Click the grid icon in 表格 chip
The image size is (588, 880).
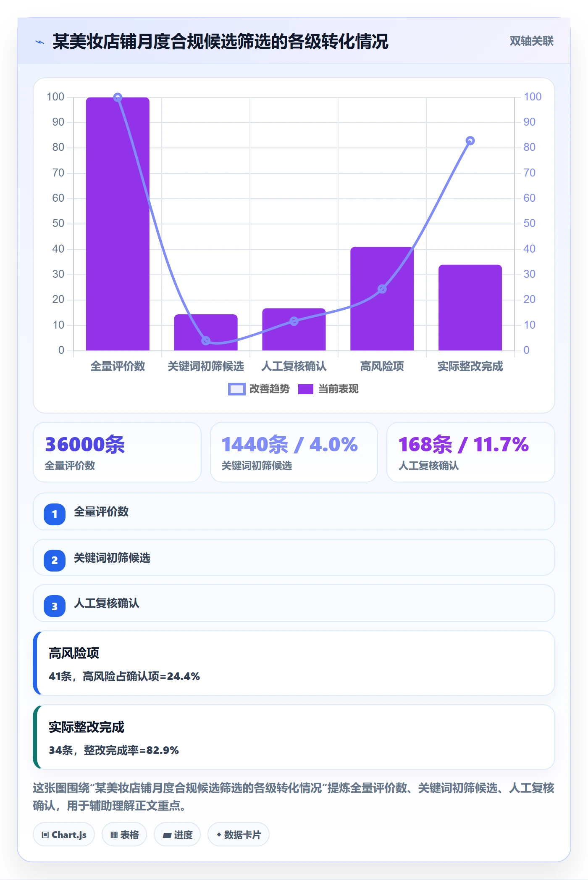point(114,835)
